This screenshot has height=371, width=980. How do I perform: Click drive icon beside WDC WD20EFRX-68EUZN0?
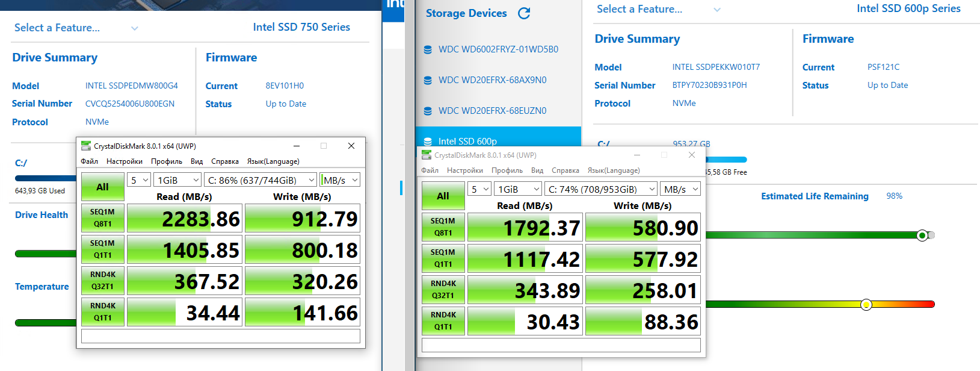pos(428,111)
